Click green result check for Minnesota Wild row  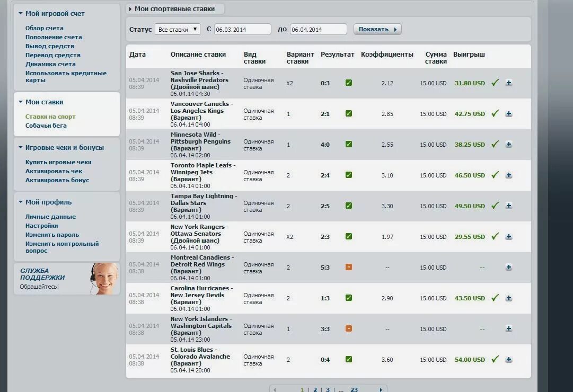click(349, 144)
